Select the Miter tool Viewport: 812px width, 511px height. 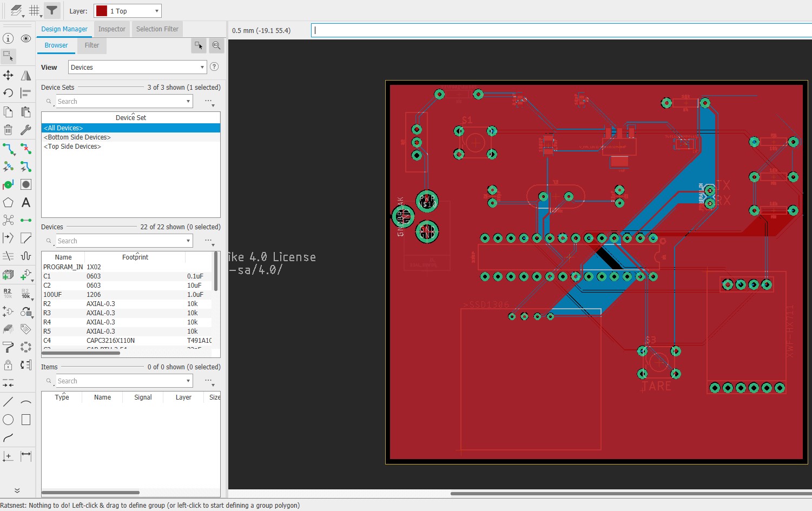(25, 238)
